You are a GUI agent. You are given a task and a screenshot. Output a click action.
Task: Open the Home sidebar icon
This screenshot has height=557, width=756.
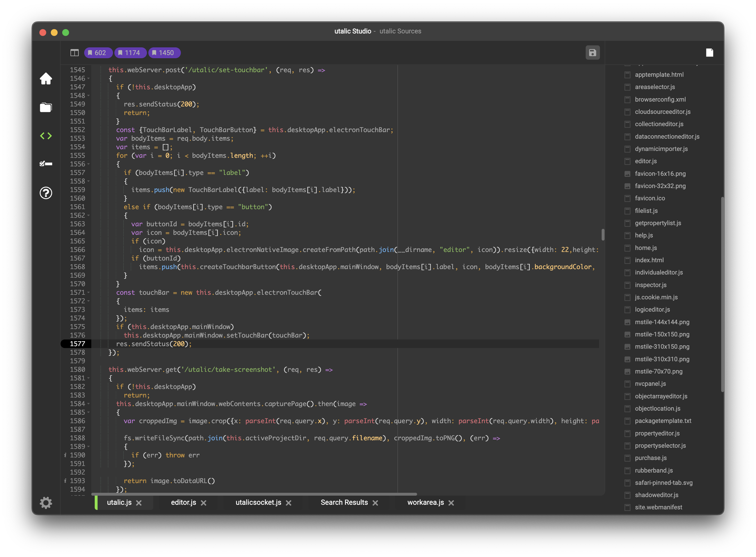46,78
